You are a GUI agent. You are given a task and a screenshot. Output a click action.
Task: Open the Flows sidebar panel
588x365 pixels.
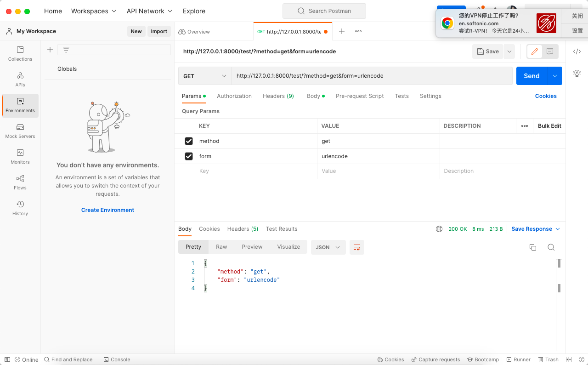click(x=20, y=182)
